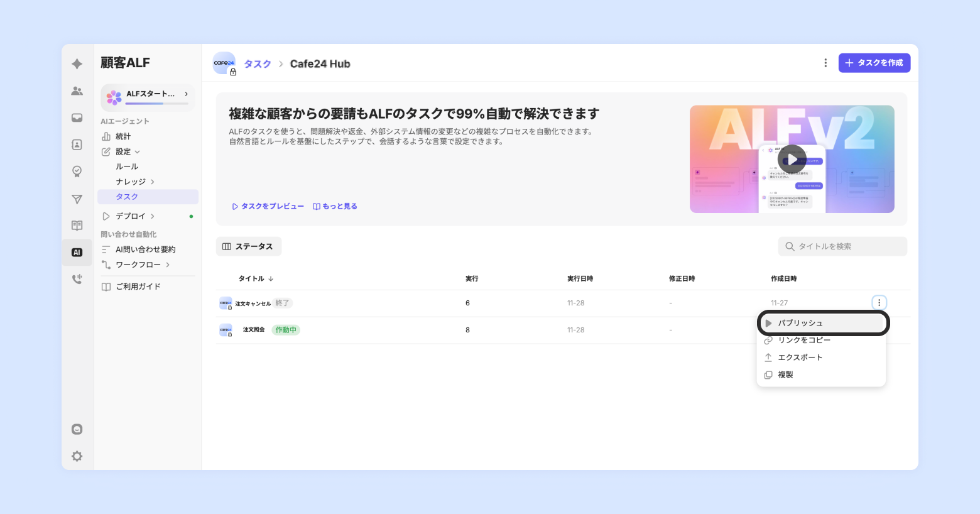Click the chat avatar icon at rail bottom
This screenshot has width=980, height=514.
point(77,429)
